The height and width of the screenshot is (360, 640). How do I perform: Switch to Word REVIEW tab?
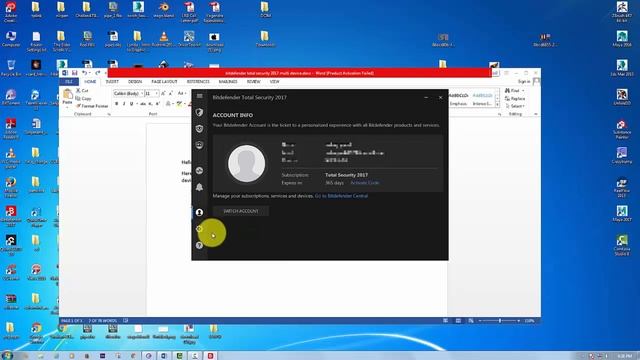point(253,82)
